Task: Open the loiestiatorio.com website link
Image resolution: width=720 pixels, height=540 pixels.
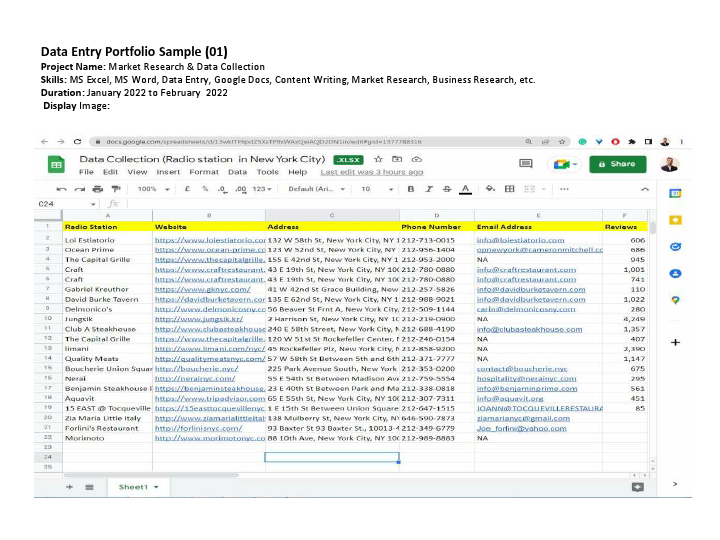Action: click(210, 240)
